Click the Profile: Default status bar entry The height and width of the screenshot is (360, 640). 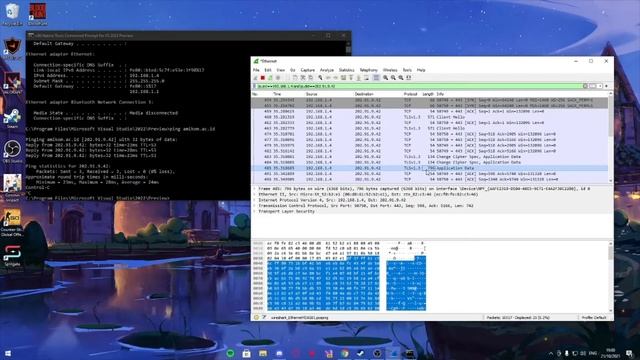click(x=594, y=317)
